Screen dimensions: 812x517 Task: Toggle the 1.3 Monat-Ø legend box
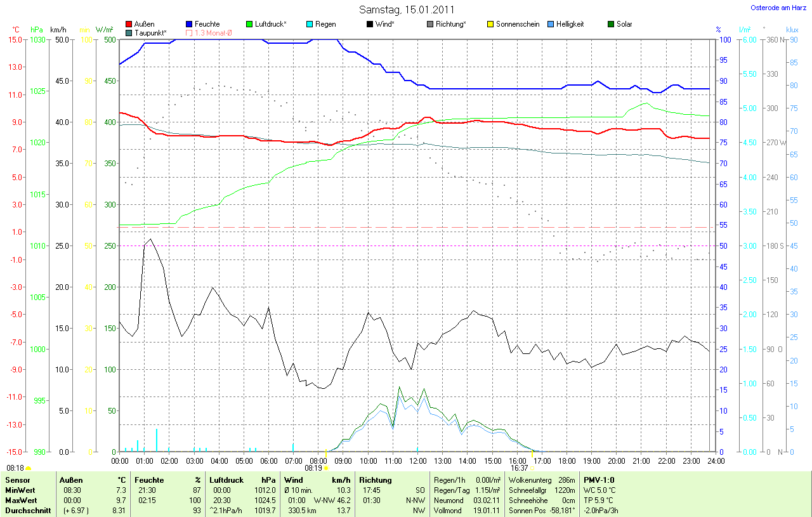click(190, 32)
